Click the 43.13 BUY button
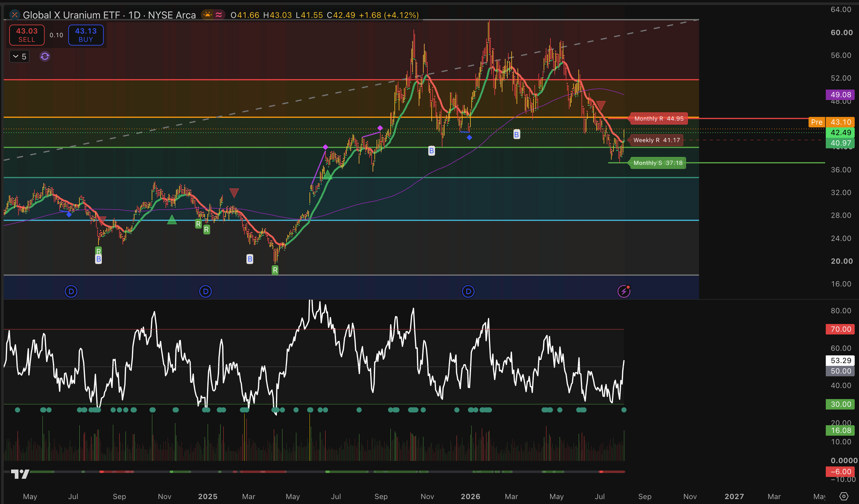Viewport: 859px width, 504px height. coord(86,35)
